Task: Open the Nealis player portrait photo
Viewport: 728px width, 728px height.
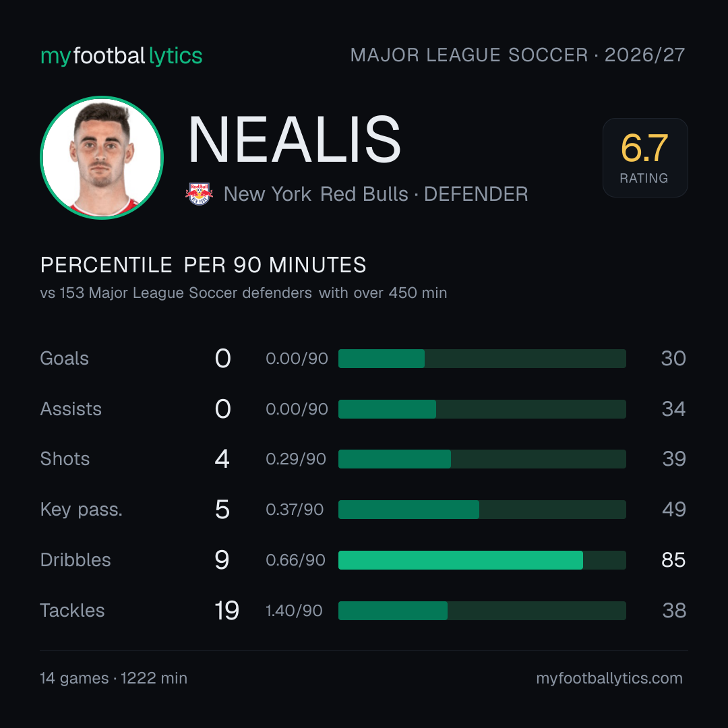Action: tap(102, 158)
